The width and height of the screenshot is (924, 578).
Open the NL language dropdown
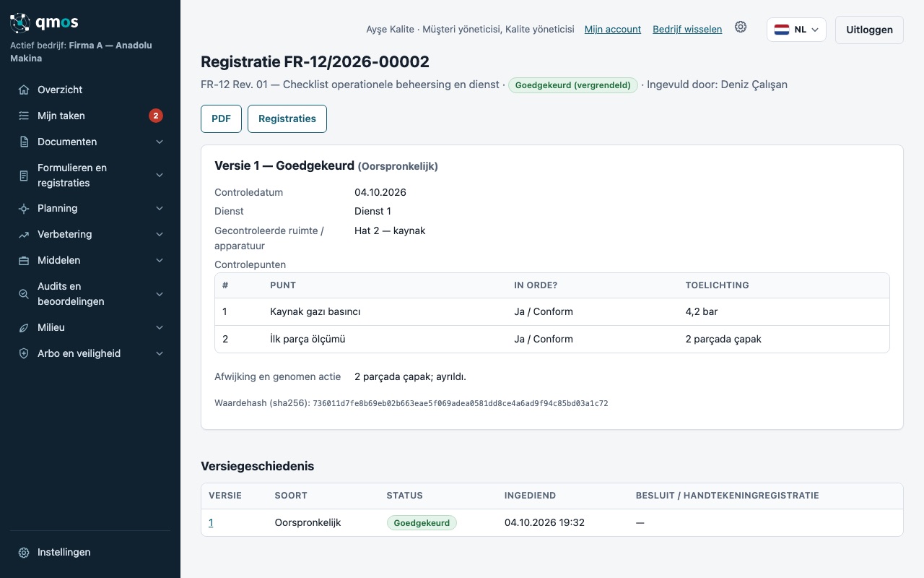coord(796,30)
